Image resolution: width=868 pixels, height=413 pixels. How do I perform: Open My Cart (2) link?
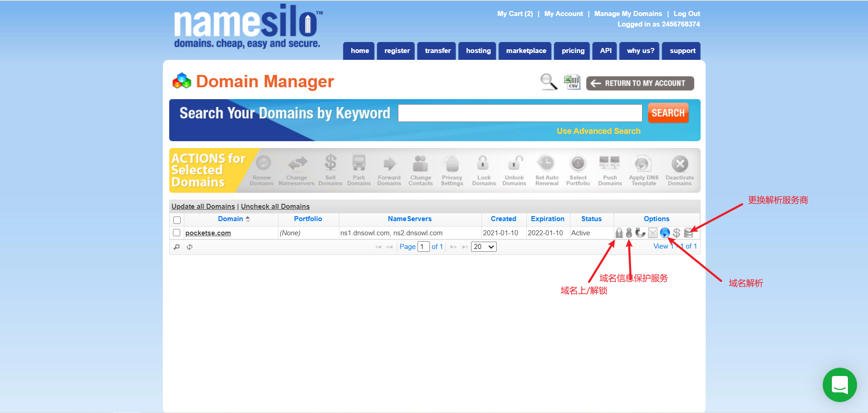pyautogui.click(x=515, y=14)
